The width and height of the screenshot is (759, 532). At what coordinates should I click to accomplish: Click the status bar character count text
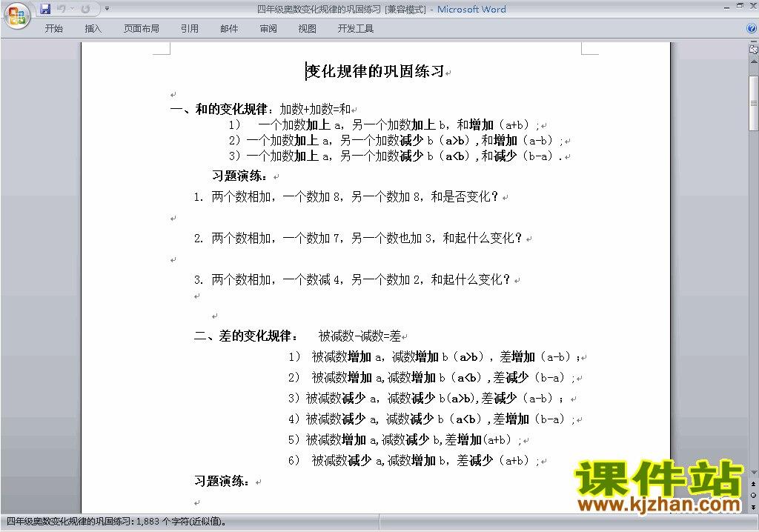point(116,522)
